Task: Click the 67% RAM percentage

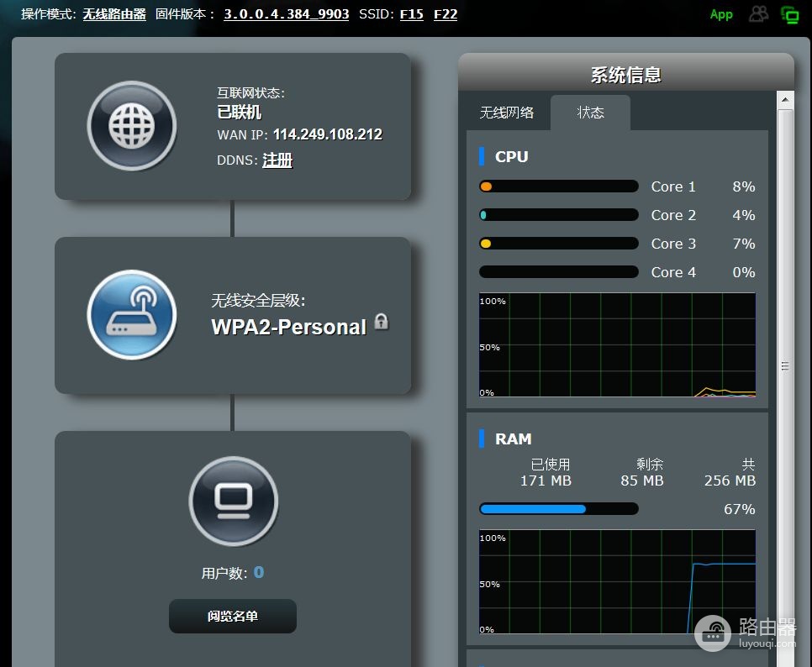Action: coord(740,509)
